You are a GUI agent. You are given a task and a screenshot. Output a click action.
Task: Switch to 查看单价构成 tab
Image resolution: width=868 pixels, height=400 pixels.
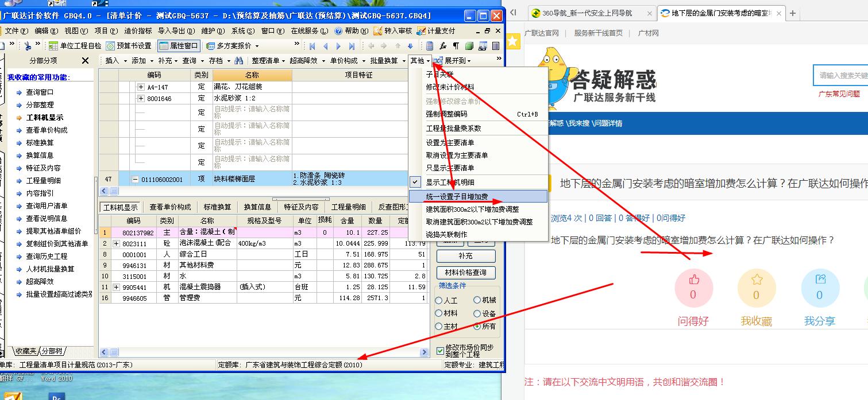[170, 207]
